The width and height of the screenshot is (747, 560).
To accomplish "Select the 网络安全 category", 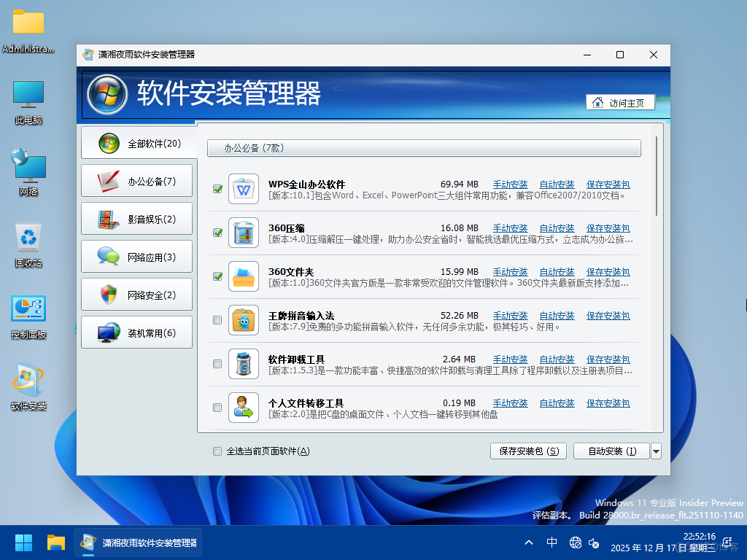I will pyautogui.click(x=136, y=294).
